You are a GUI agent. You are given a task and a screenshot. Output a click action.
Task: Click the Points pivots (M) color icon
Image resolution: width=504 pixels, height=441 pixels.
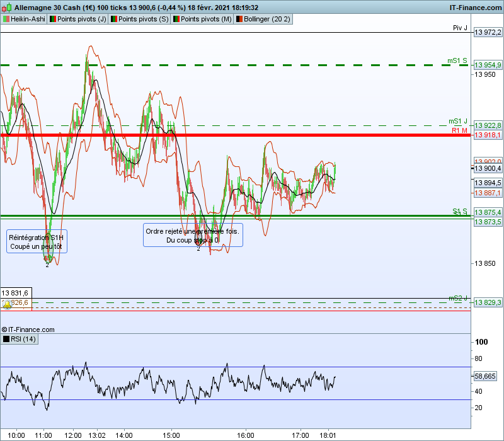(x=176, y=19)
